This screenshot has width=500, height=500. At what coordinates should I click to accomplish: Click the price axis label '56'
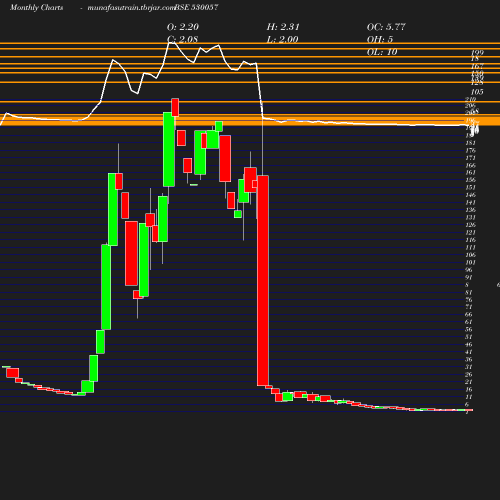pos(469,329)
